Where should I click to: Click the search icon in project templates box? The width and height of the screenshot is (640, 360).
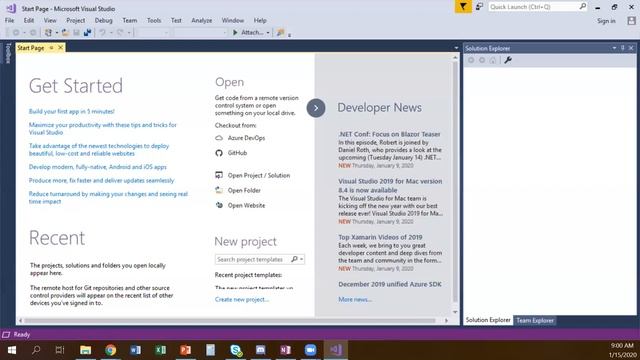pos(294,259)
